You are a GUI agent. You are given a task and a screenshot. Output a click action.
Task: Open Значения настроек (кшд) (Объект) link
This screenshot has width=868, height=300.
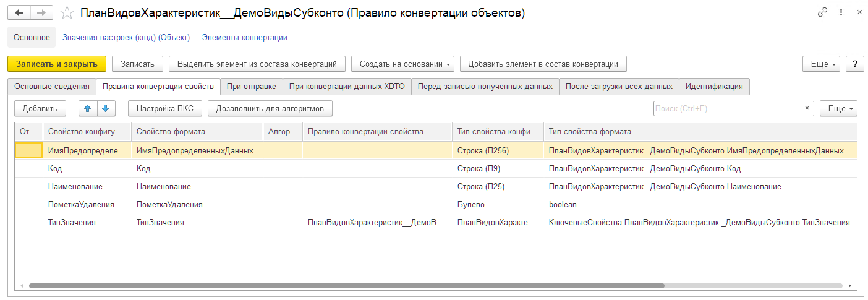(126, 37)
